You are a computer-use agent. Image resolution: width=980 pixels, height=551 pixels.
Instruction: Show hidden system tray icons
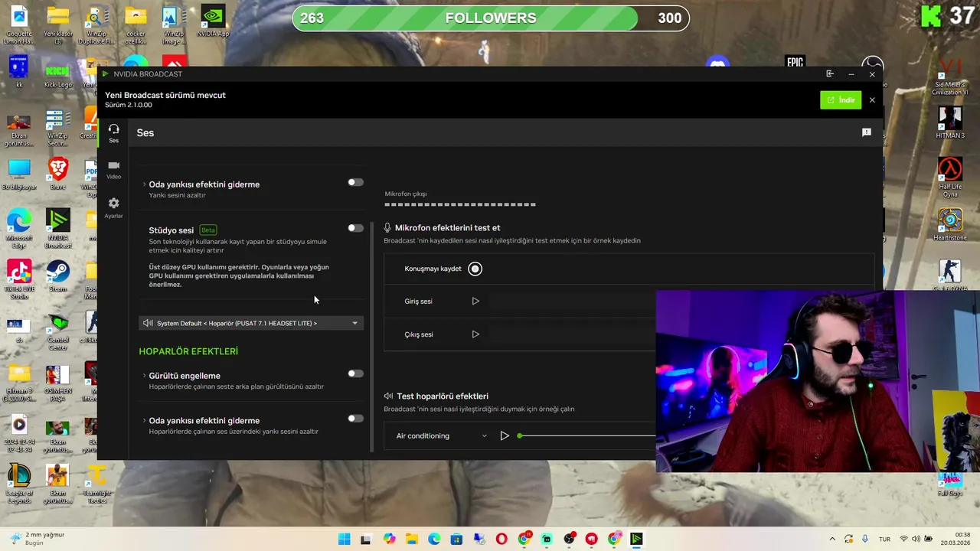(832, 540)
